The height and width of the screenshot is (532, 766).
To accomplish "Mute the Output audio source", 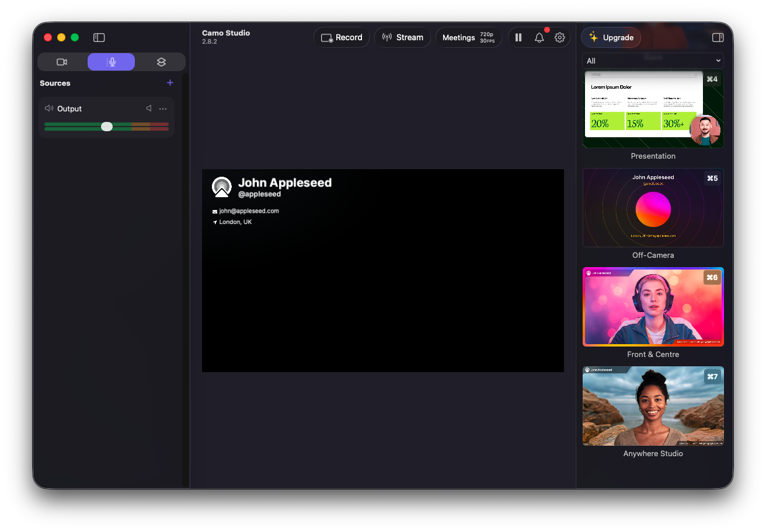I will tap(149, 108).
